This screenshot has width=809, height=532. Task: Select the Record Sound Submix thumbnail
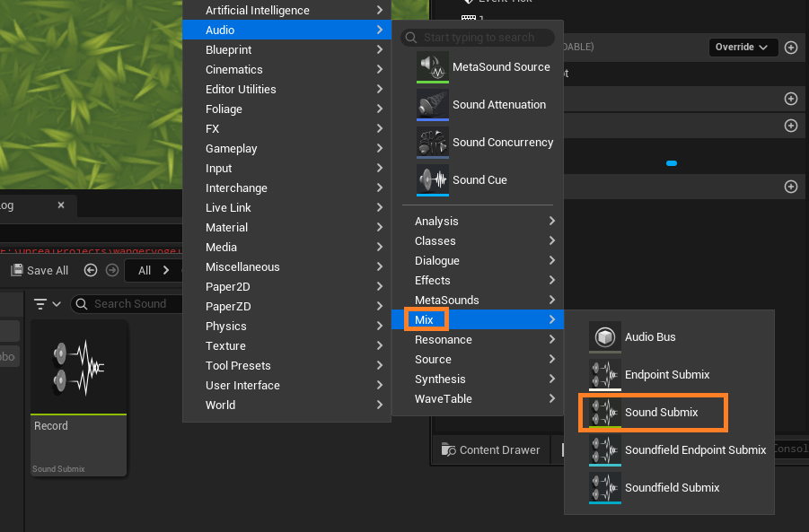(x=78, y=370)
